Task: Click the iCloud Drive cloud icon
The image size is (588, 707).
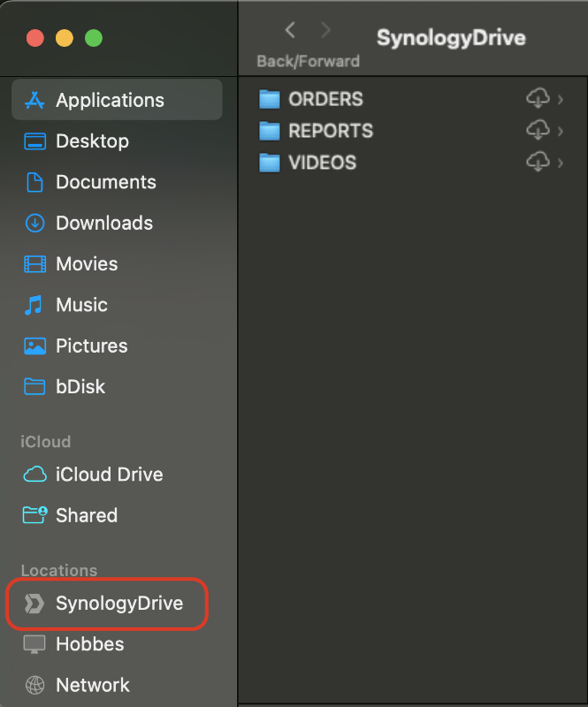Action: click(34, 475)
